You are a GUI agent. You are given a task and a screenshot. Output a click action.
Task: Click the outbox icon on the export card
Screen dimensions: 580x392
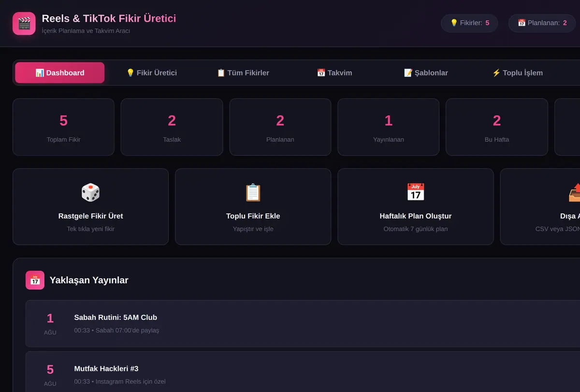[x=574, y=192]
